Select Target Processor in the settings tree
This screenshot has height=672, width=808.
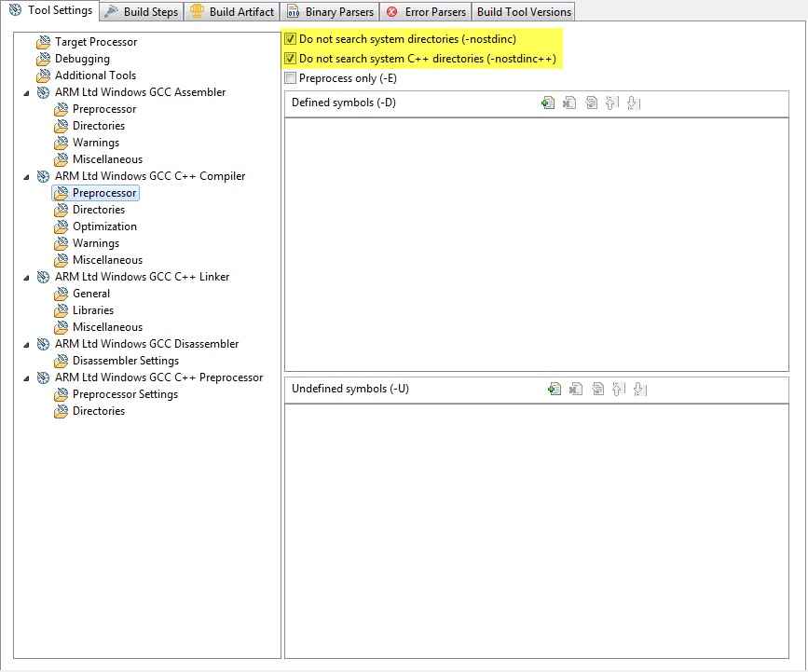pos(95,42)
